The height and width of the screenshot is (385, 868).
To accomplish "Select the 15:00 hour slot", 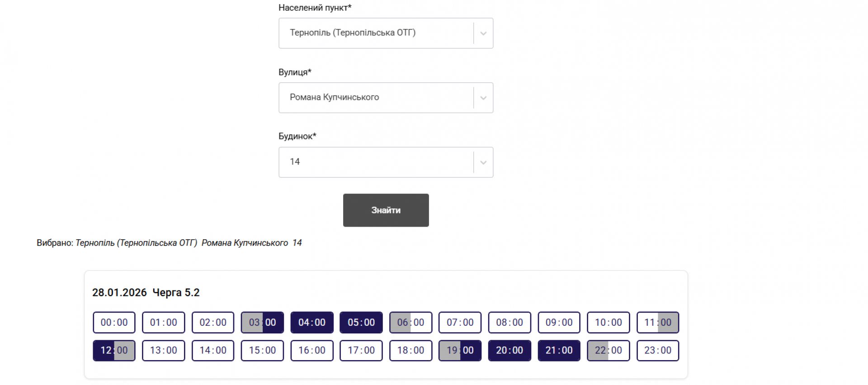I will 262,351.
